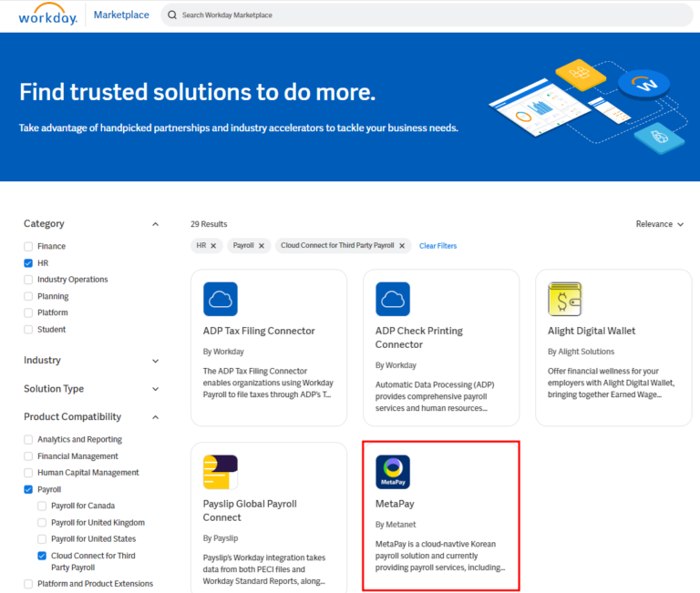Remove the HR filter chip
Screen dimensions: 700x593
(x=213, y=246)
